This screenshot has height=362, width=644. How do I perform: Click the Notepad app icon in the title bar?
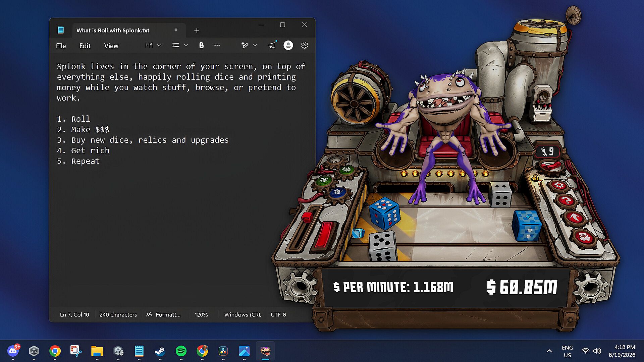point(61,30)
